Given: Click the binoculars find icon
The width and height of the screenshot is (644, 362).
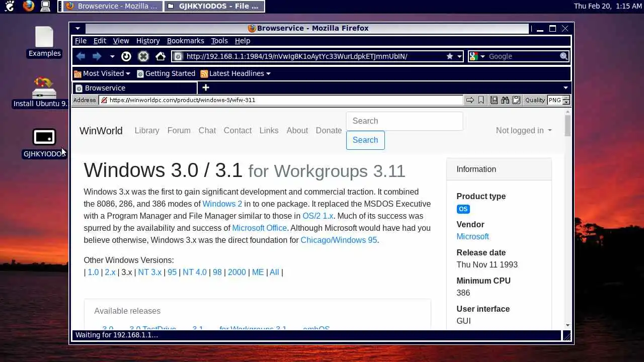Looking at the screenshot, I should [505, 100].
